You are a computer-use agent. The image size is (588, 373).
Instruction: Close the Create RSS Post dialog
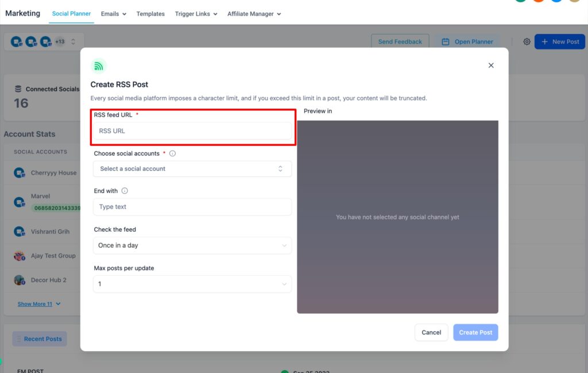(491, 66)
